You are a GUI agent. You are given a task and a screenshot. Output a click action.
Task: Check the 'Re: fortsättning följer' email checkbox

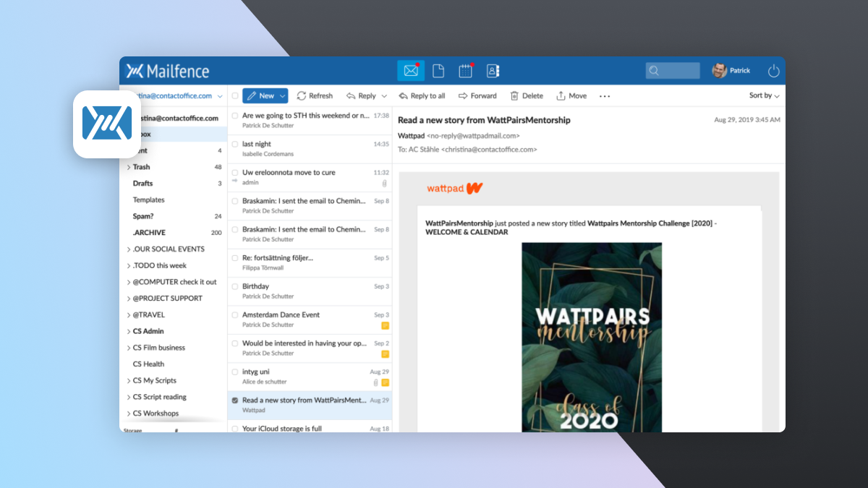click(x=235, y=258)
